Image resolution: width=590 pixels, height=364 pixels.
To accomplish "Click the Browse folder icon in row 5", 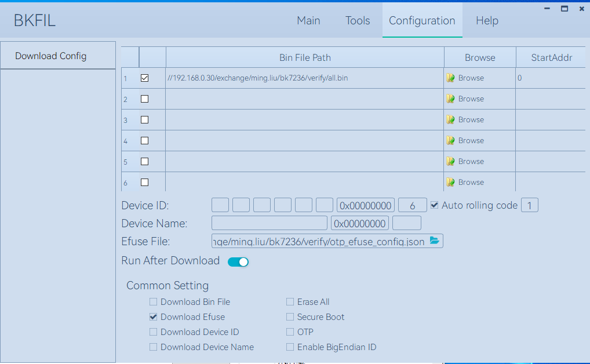I will 450,162.
